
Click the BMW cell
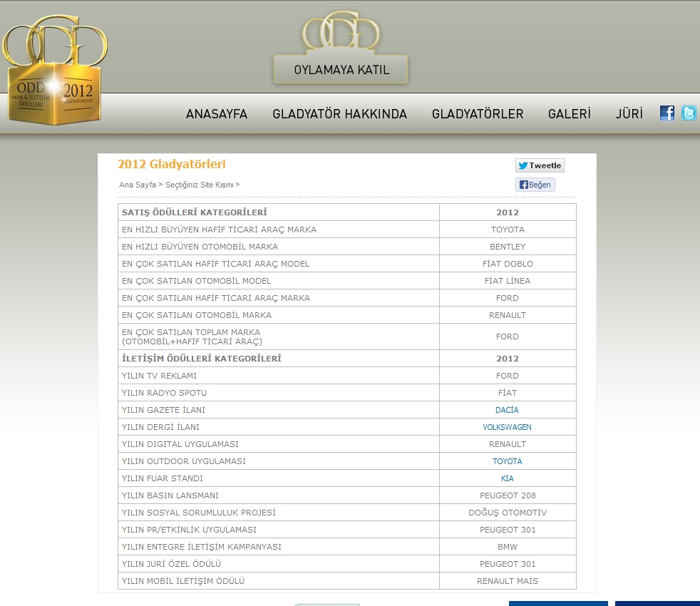click(508, 547)
